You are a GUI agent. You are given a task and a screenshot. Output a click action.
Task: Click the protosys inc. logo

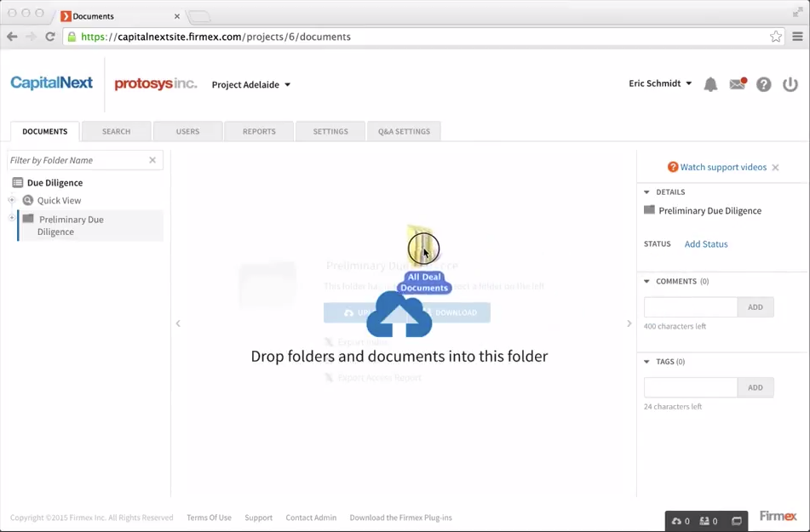tap(156, 83)
